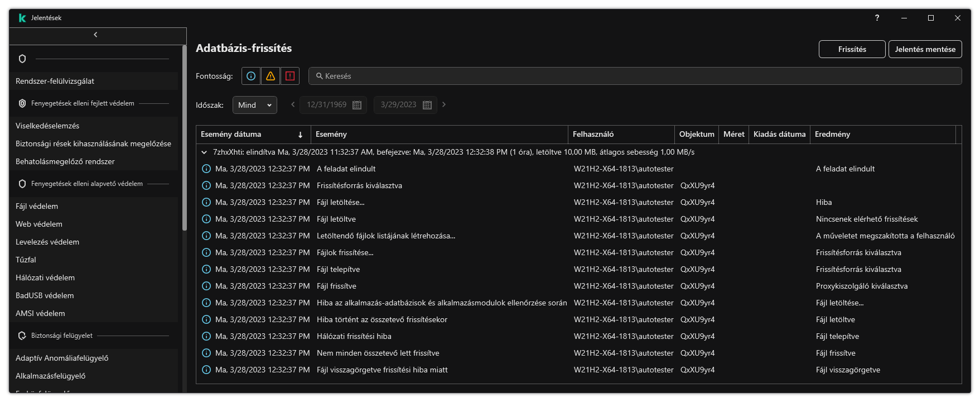980x402 pixels.
Task: Go to previous period arrow
Action: click(293, 104)
